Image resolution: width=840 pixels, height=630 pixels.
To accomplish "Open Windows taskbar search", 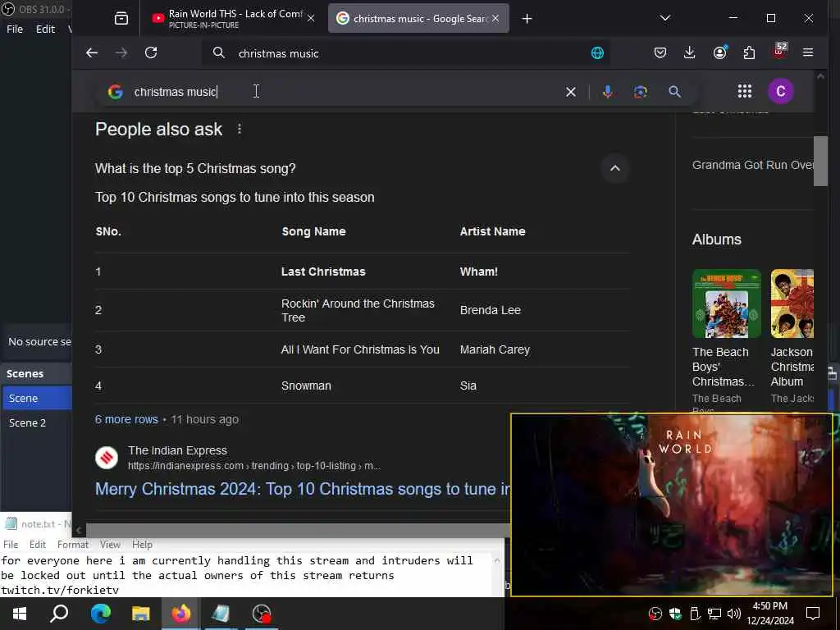I will 59,614.
